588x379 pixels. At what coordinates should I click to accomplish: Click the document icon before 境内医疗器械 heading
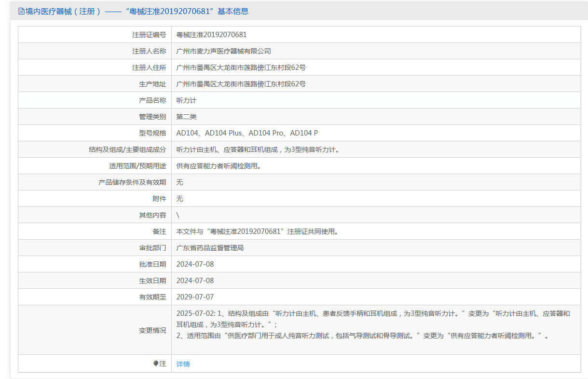[x=21, y=11]
